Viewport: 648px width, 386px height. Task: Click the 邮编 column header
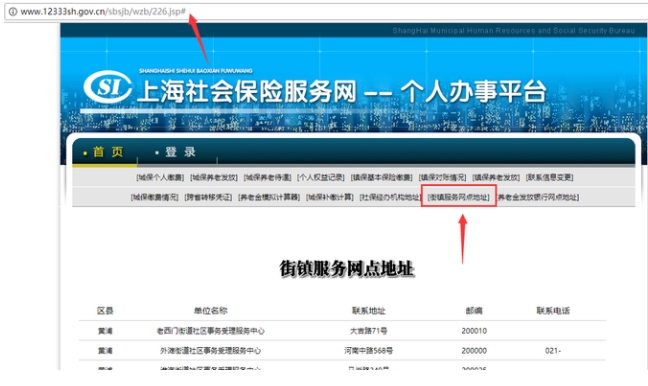click(x=474, y=311)
